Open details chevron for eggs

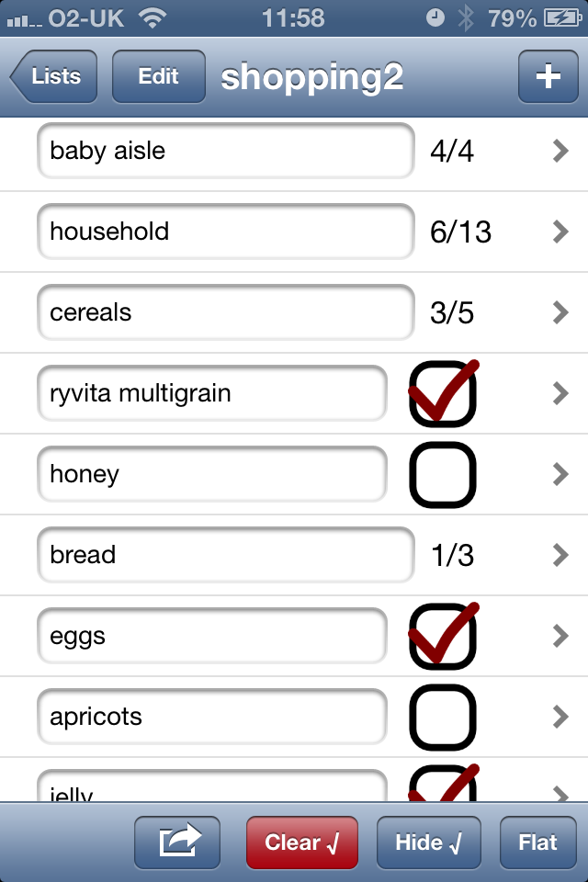[x=560, y=636]
